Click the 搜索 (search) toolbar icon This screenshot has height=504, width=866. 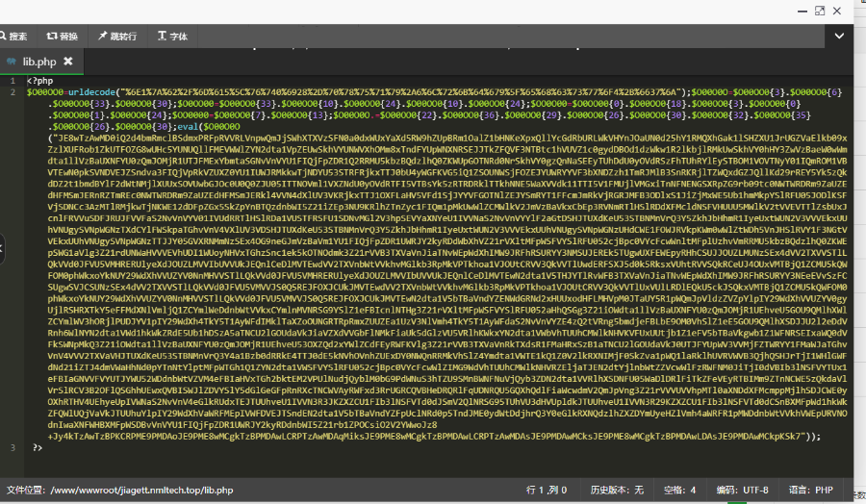click(x=13, y=37)
